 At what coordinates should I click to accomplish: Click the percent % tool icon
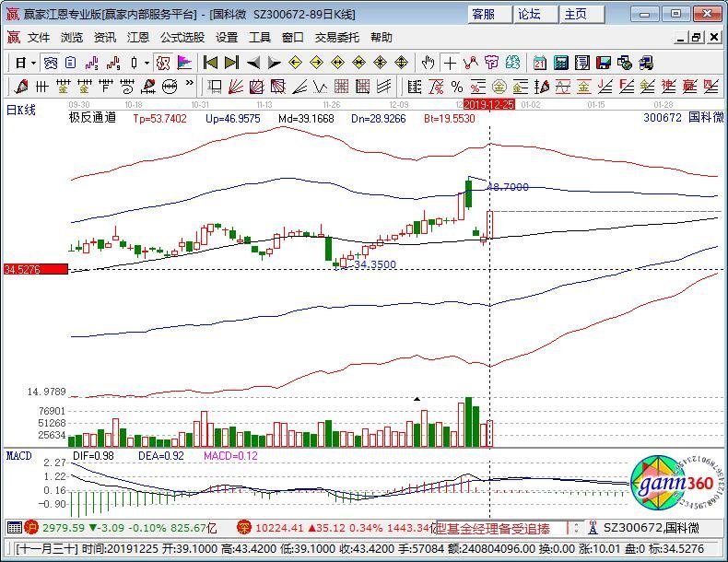point(457,87)
